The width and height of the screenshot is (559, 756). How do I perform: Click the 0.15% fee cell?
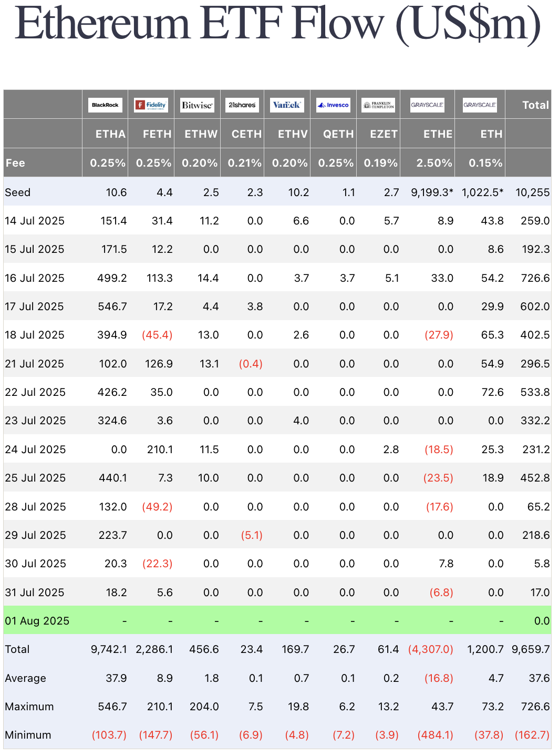(485, 163)
